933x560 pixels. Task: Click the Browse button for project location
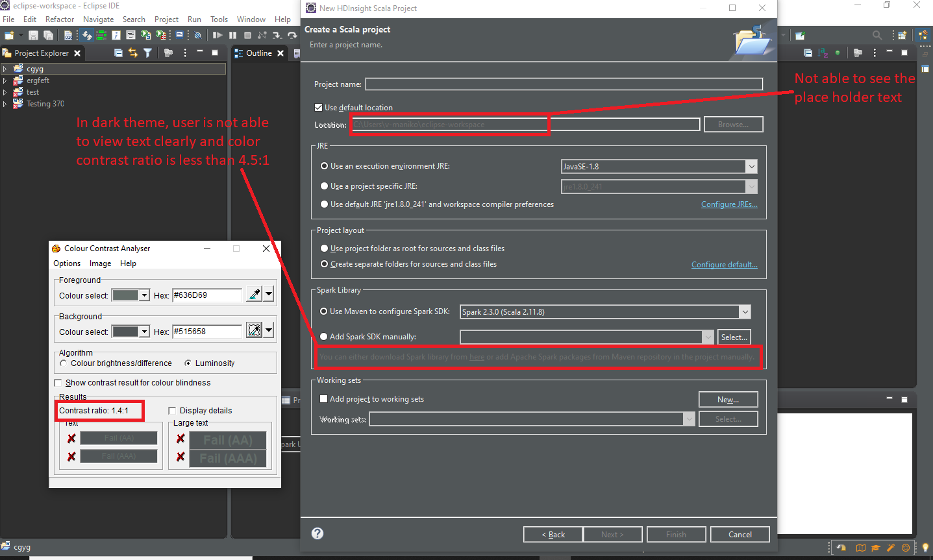733,124
